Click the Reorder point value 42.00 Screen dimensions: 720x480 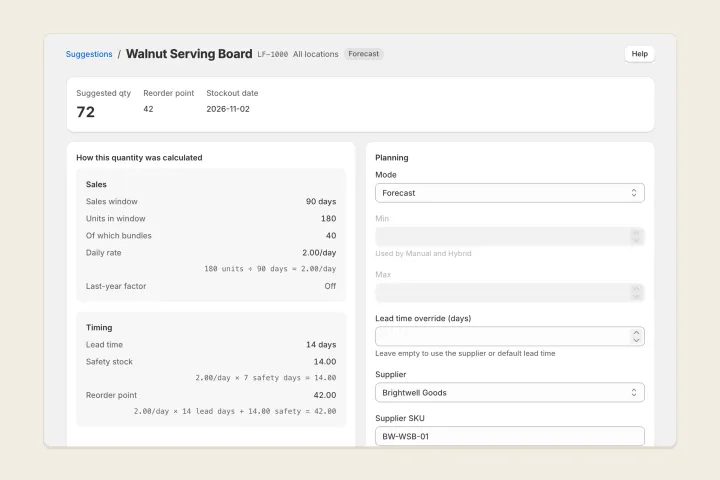tap(325, 395)
